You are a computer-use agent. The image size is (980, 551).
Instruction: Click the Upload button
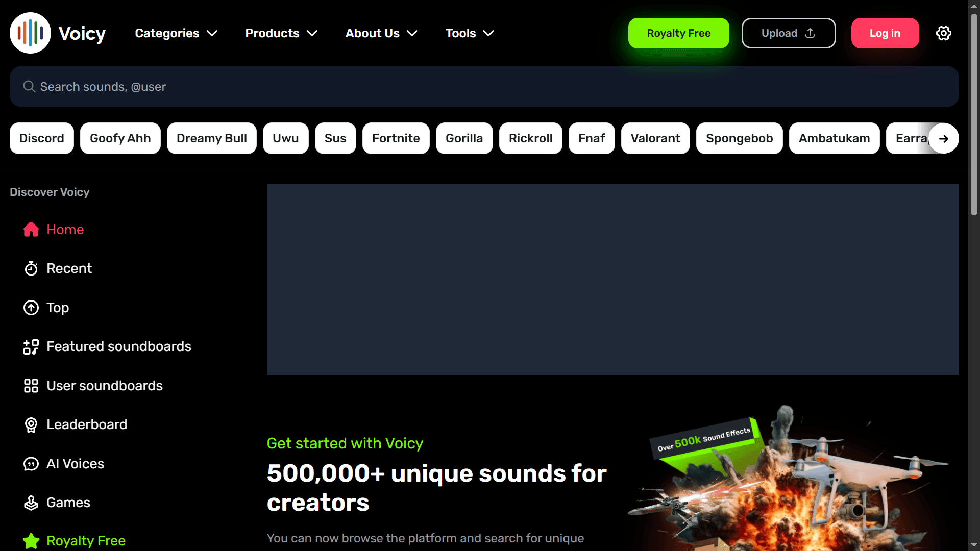tap(789, 33)
